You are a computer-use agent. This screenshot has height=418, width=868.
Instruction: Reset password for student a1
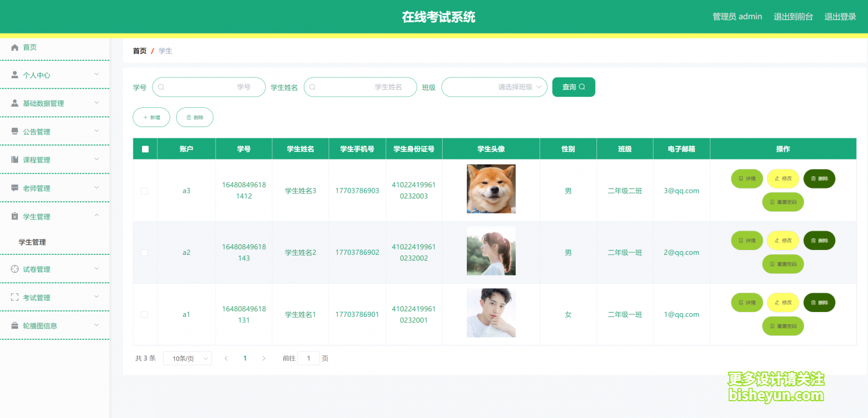(783, 326)
